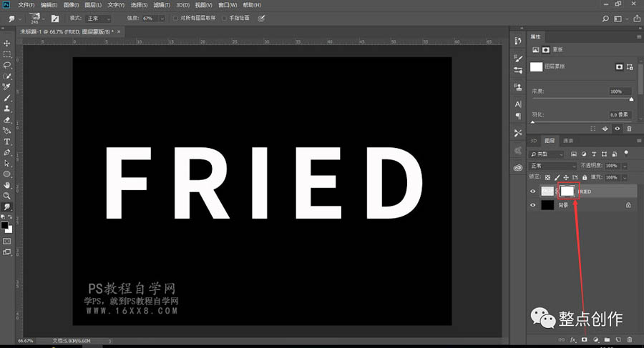Click the layer effects fx icon
Screen dimensions: 644x348
(x=573, y=340)
